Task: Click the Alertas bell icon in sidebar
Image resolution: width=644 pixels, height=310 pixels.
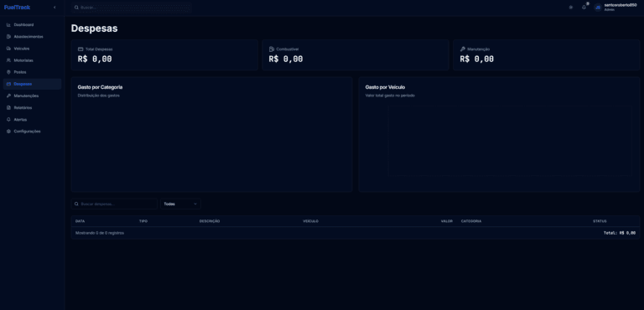Action: pyautogui.click(x=8, y=120)
